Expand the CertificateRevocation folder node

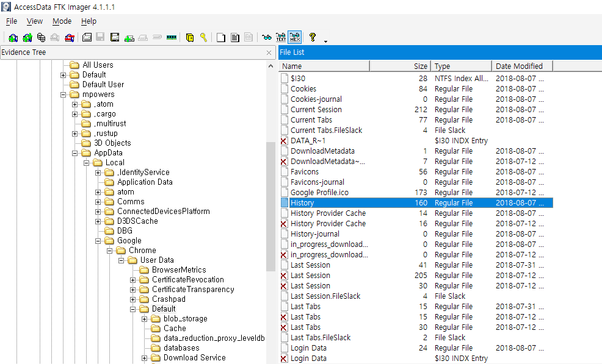(133, 280)
